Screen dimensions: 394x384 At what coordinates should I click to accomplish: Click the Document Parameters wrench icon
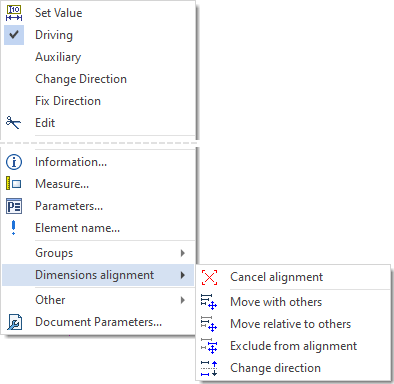pos(14,322)
